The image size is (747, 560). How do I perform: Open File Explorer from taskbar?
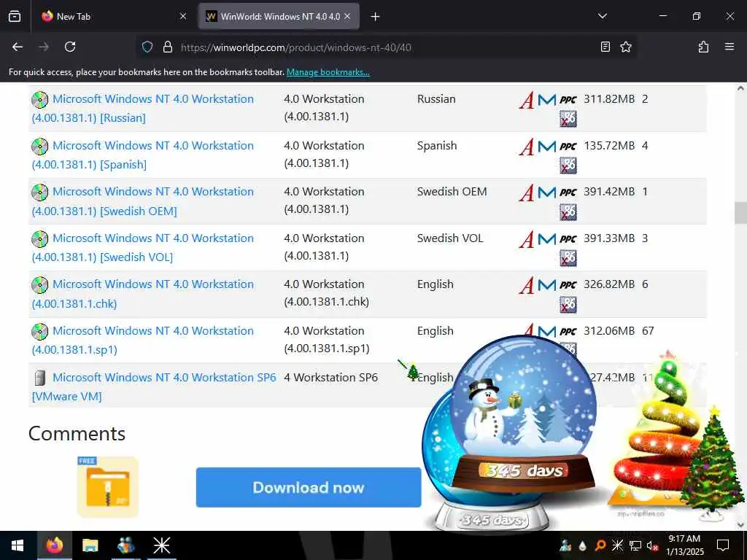click(90, 545)
